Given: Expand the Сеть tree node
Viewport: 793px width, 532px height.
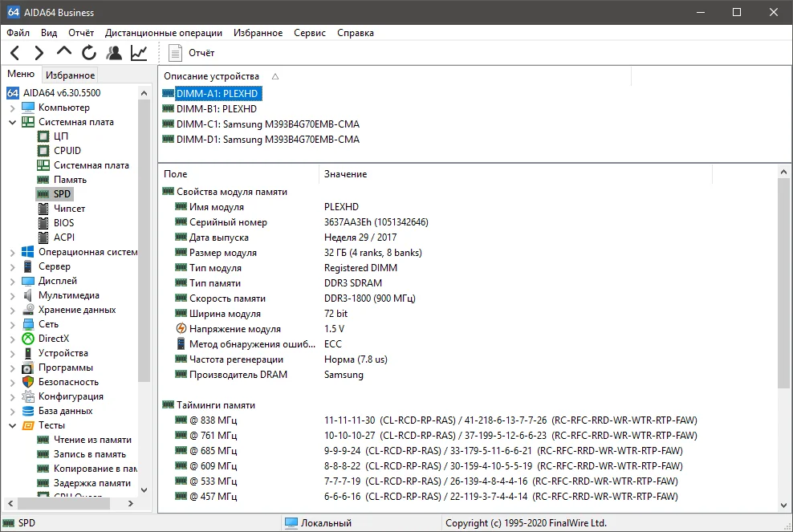Looking at the screenshot, I should pyautogui.click(x=13, y=324).
